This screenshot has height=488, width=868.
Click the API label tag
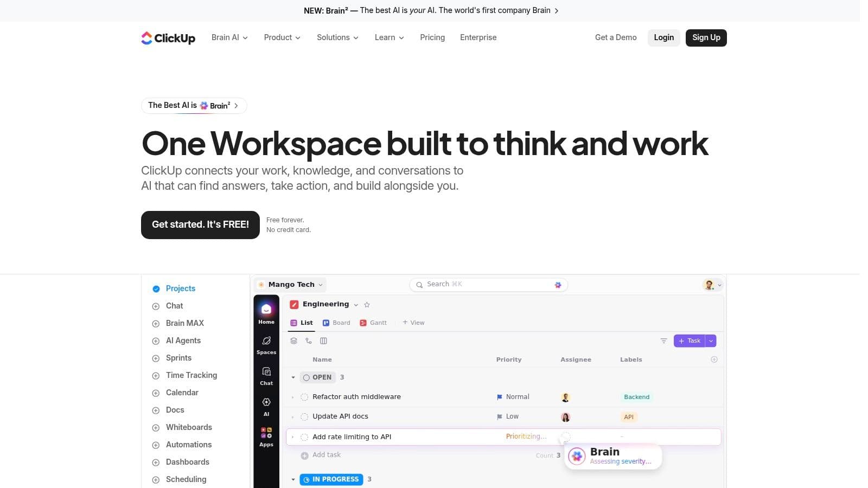click(629, 417)
